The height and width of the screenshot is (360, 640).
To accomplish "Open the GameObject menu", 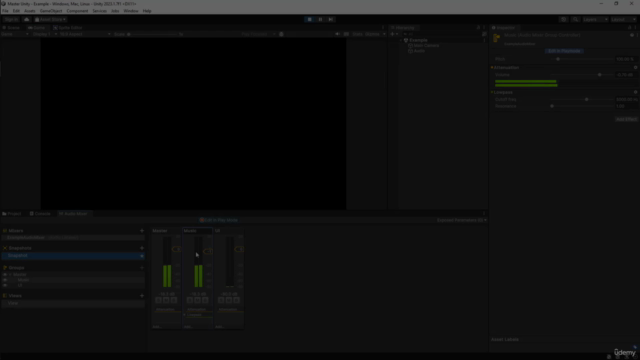I will click(51, 11).
